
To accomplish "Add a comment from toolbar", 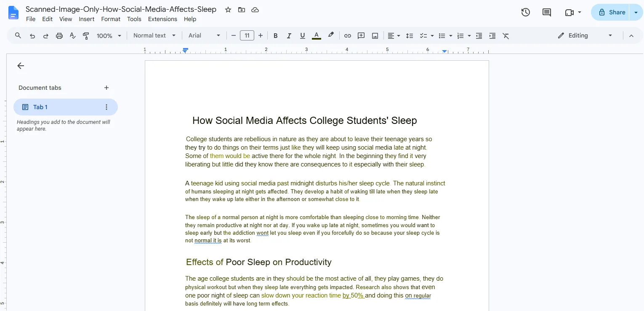I will pyautogui.click(x=361, y=36).
